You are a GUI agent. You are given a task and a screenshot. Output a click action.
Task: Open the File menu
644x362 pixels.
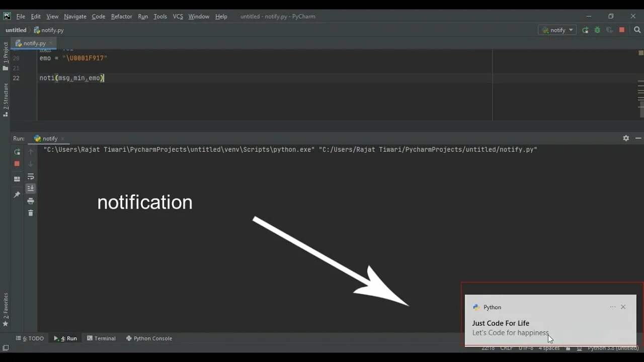pos(21,17)
